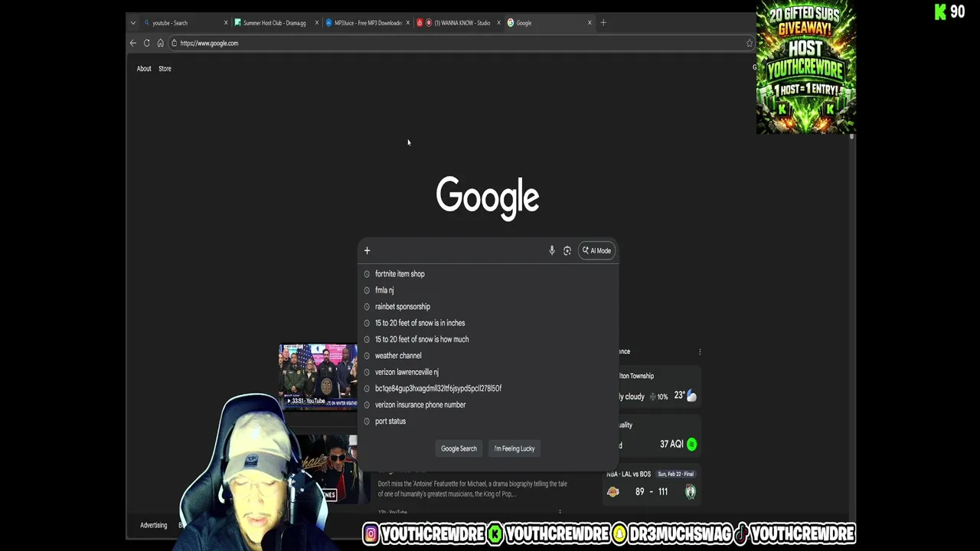The height and width of the screenshot is (551, 980).
Task: Go back to the previous page
Action: 133,43
